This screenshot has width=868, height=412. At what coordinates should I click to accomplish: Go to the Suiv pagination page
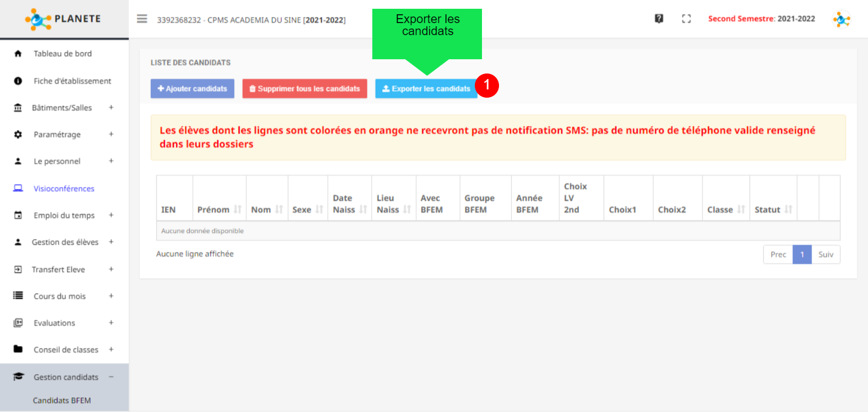(825, 255)
